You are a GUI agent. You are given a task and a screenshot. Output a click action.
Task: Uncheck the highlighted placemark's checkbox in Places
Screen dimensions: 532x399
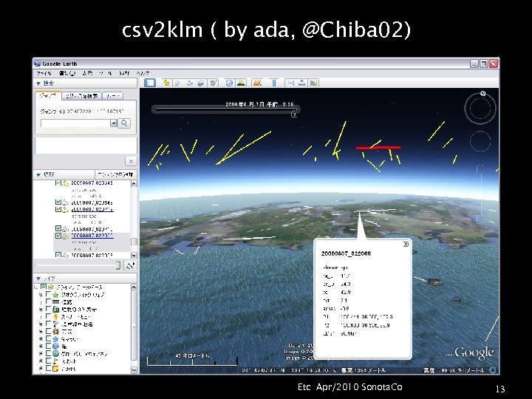[x=58, y=236]
